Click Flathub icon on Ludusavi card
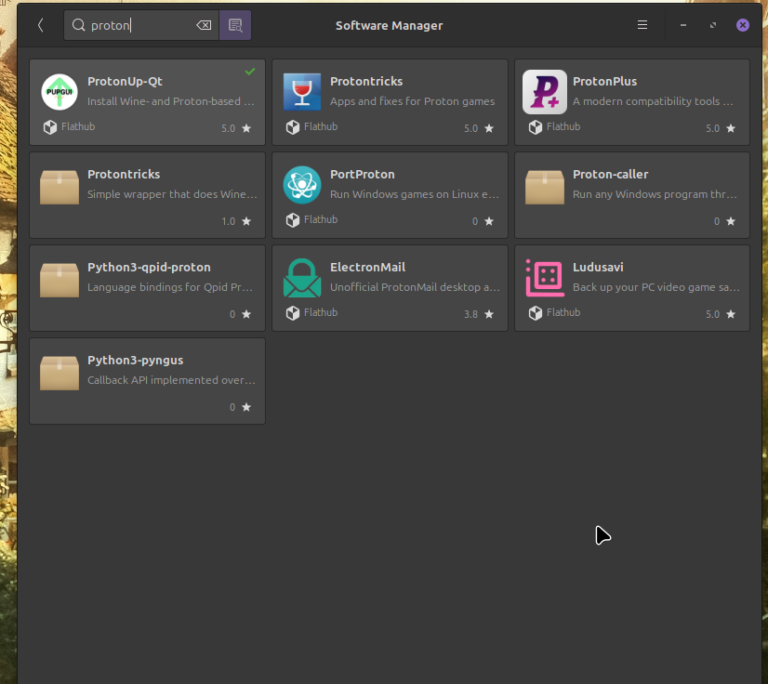The image size is (768, 684). point(535,313)
